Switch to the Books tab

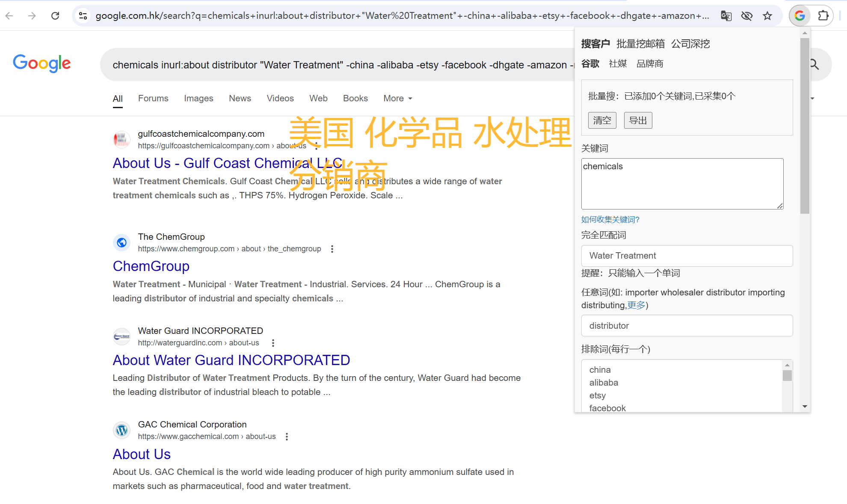[x=355, y=98]
